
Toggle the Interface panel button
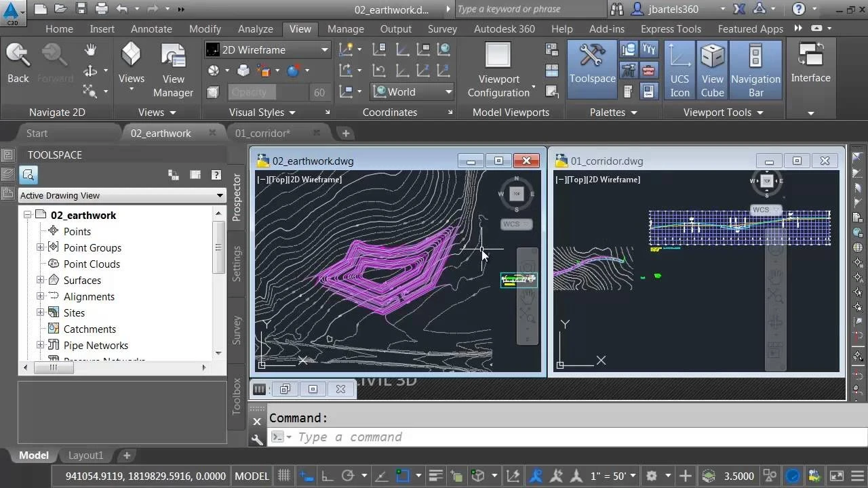tap(810, 64)
